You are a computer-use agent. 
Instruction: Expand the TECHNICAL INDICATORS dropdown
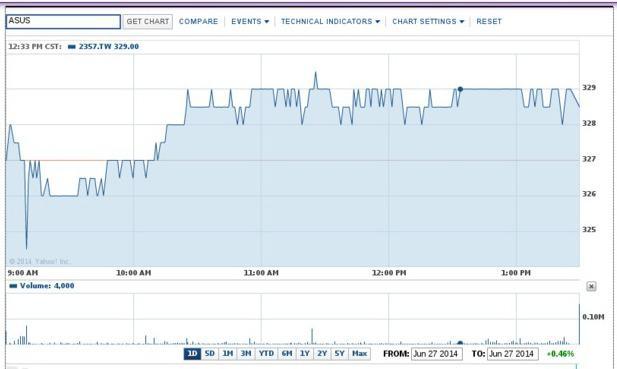(330, 21)
